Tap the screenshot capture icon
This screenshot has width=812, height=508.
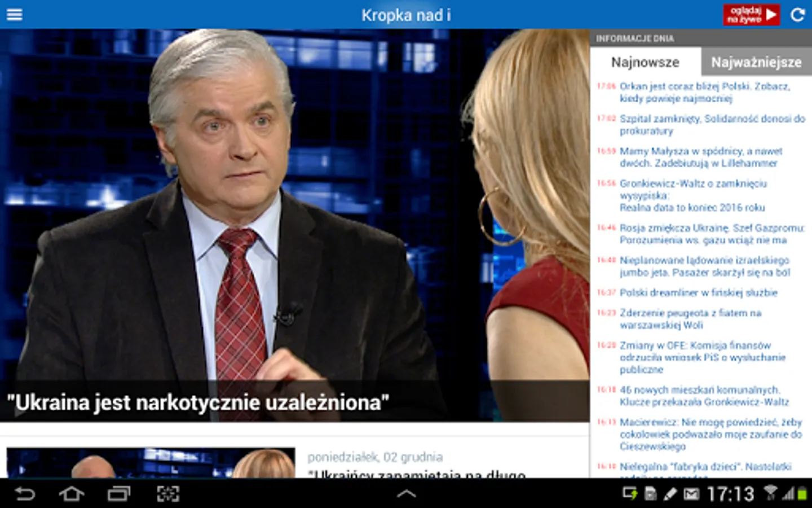[x=167, y=494]
